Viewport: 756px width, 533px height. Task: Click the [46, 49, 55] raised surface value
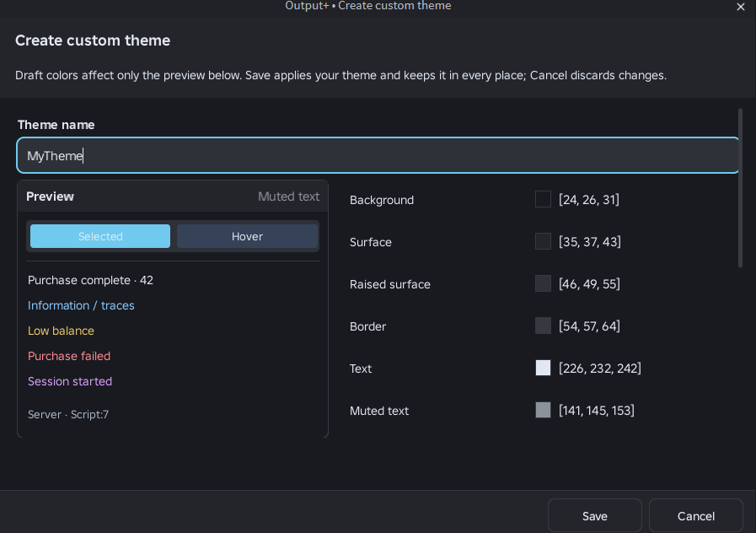[589, 283]
